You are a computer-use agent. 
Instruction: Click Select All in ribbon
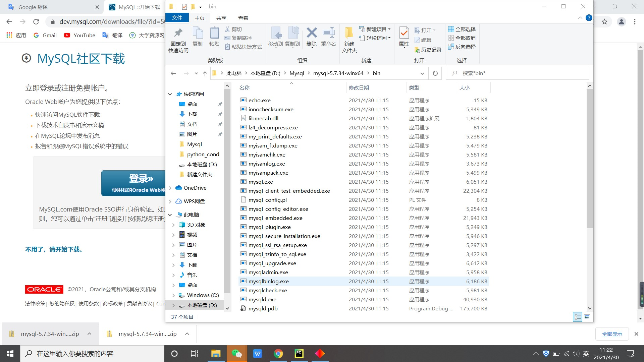tap(462, 29)
